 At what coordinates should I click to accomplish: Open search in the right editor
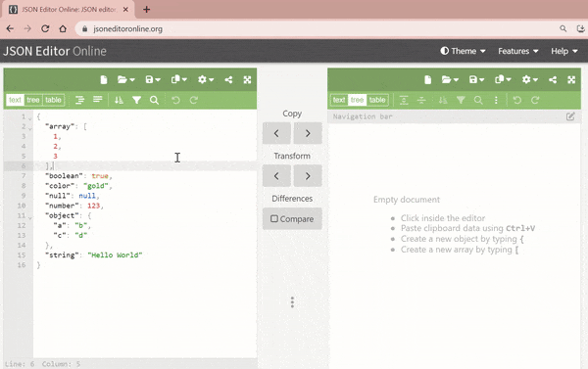point(478,100)
